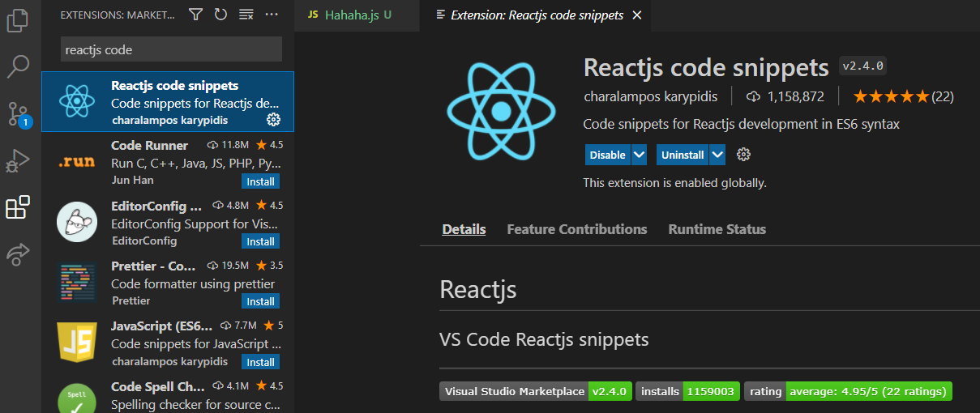Viewport: 980px width, 413px height.
Task: Click the 11.8M download count of Code Runner
Action: click(234, 145)
